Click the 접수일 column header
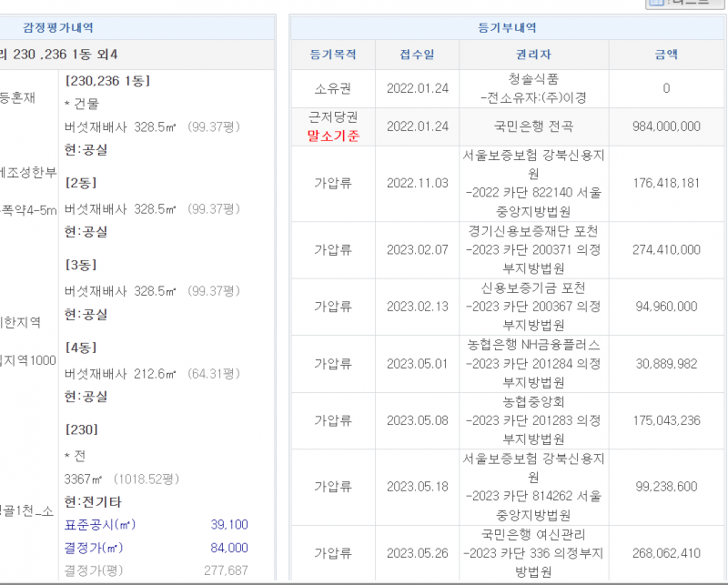The width and height of the screenshot is (728, 585). pyautogui.click(x=417, y=55)
